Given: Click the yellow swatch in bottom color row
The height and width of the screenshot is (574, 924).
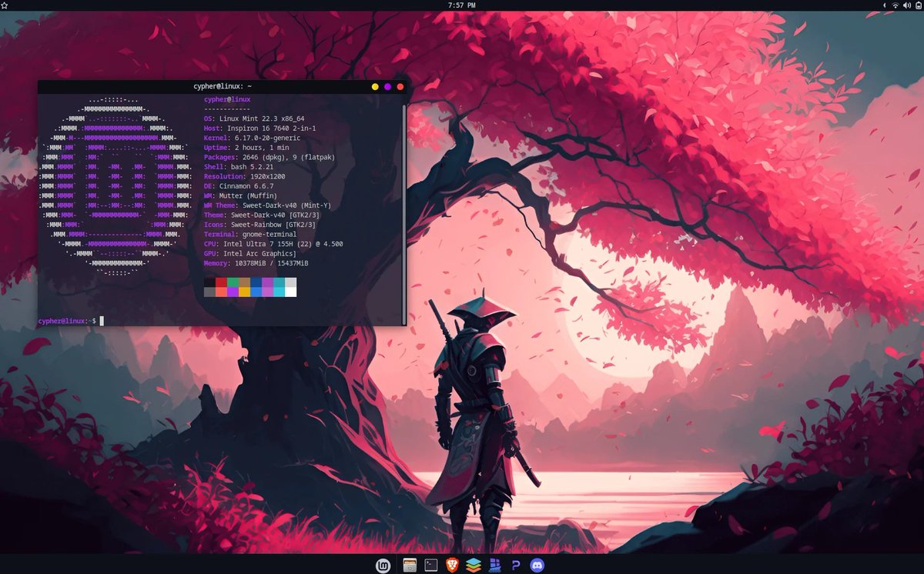Looking at the screenshot, I should [244, 292].
